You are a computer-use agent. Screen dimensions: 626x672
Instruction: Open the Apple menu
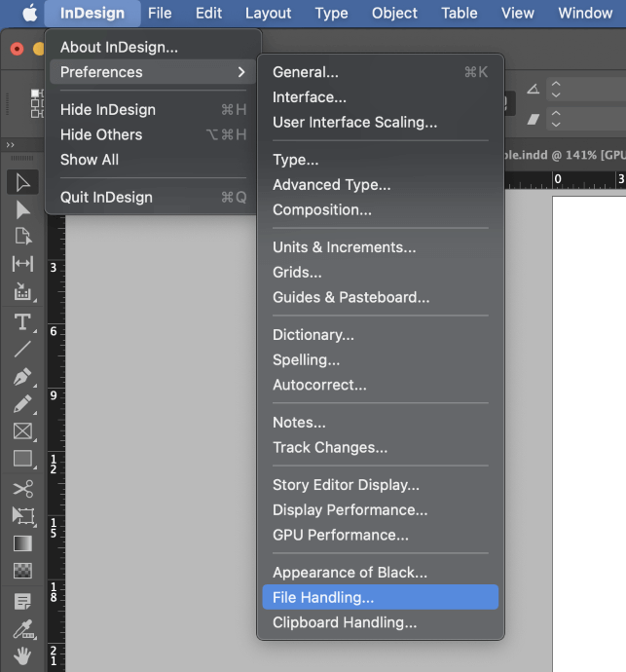click(30, 14)
